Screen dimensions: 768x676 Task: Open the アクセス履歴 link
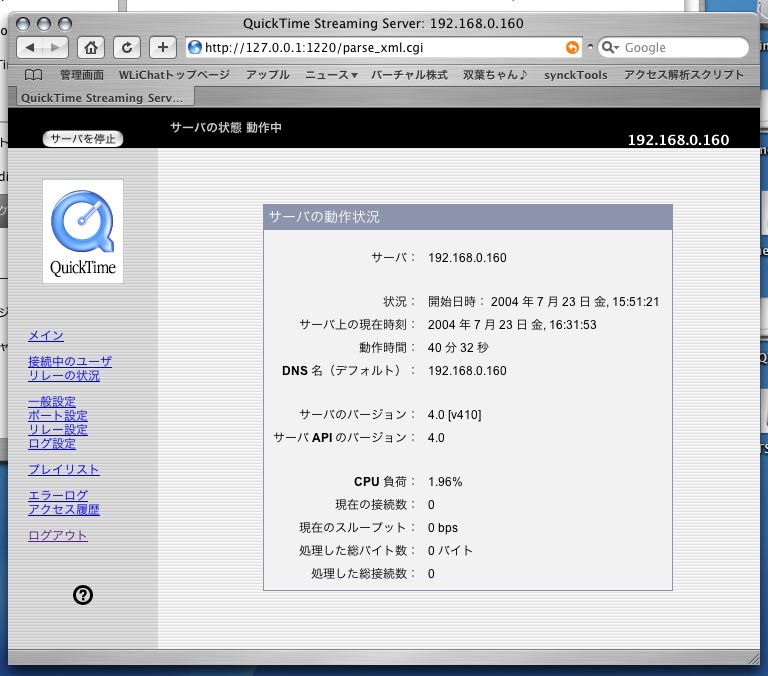pos(64,509)
